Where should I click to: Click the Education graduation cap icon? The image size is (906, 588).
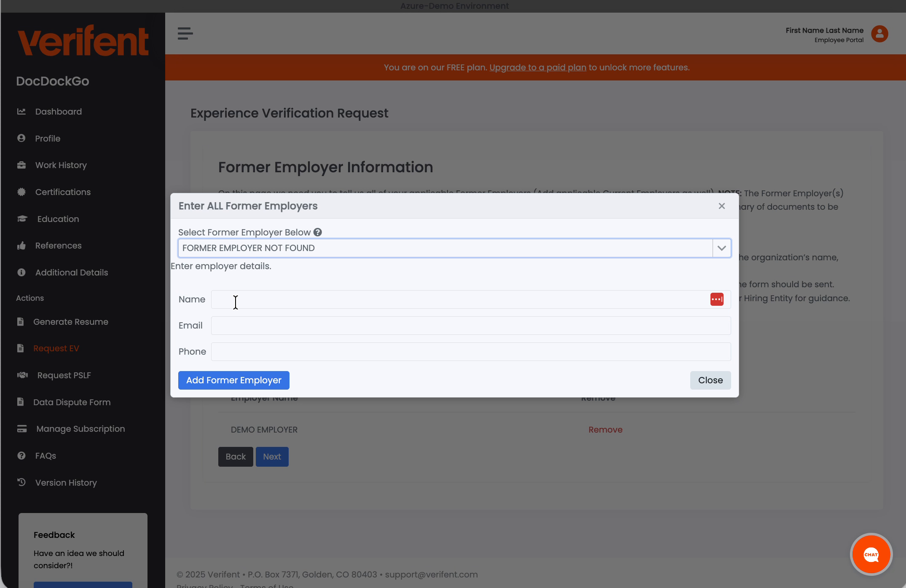(x=22, y=219)
